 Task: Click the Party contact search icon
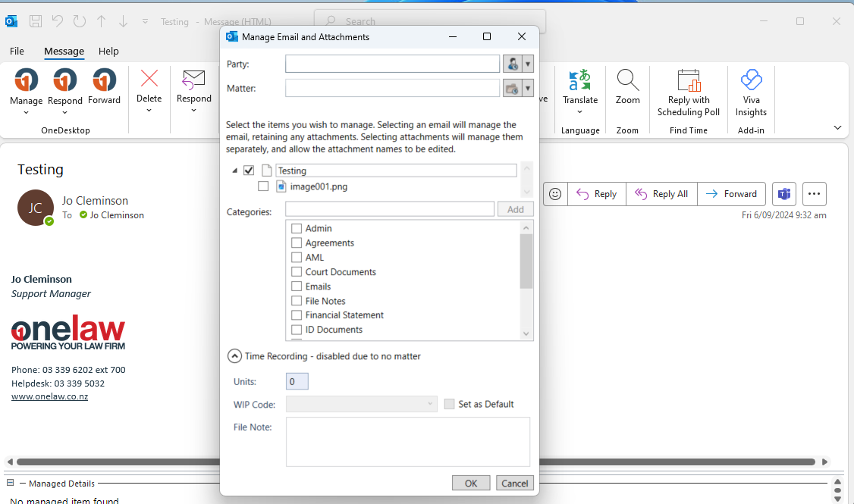tap(511, 64)
